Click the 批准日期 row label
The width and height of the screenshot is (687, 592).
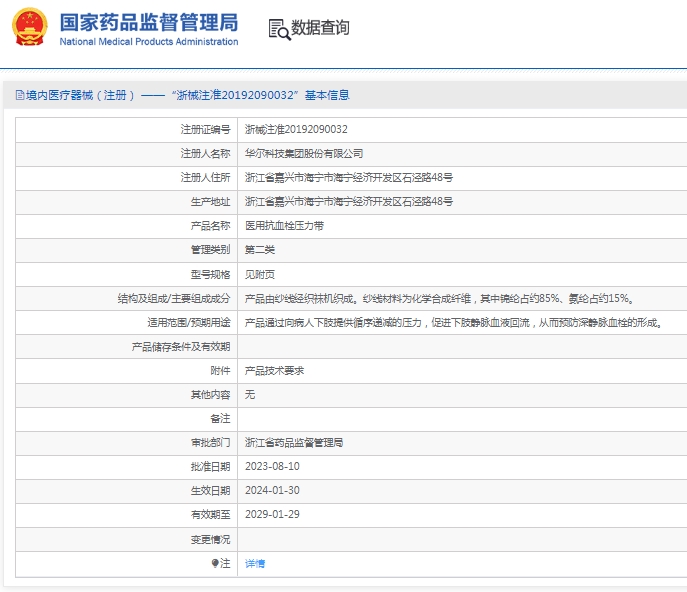pyautogui.click(x=210, y=467)
